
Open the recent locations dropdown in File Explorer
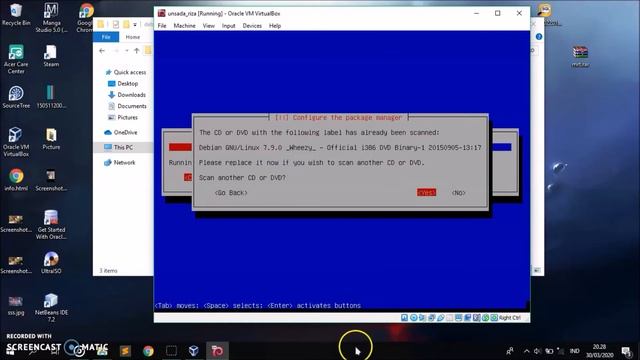tap(127, 51)
